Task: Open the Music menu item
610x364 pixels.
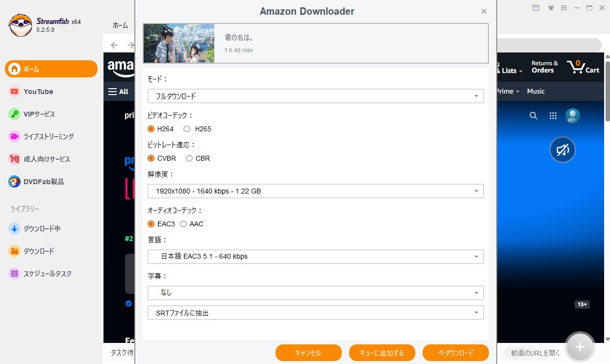Action: (535, 92)
